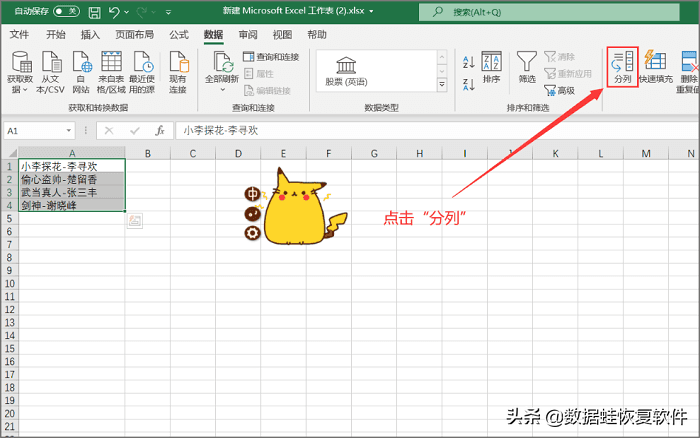The width and height of the screenshot is (700, 438).
Task: Click the formula bar text 小李探花-李寻欢
Action: coord(221,130)
